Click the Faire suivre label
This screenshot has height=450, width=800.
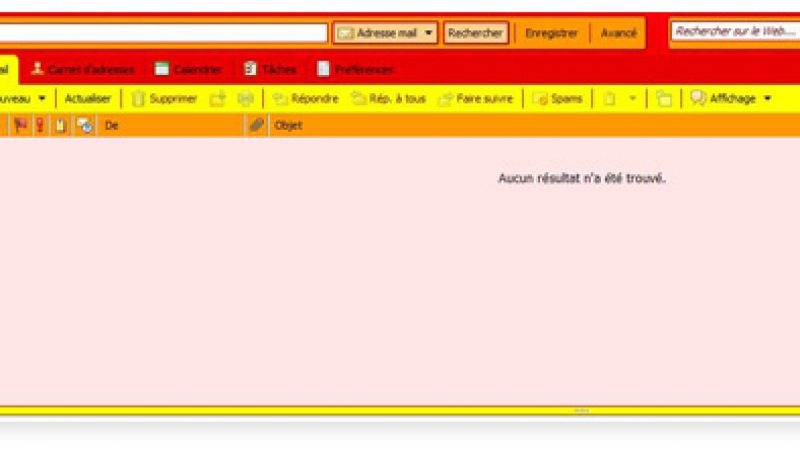[484, 98]
